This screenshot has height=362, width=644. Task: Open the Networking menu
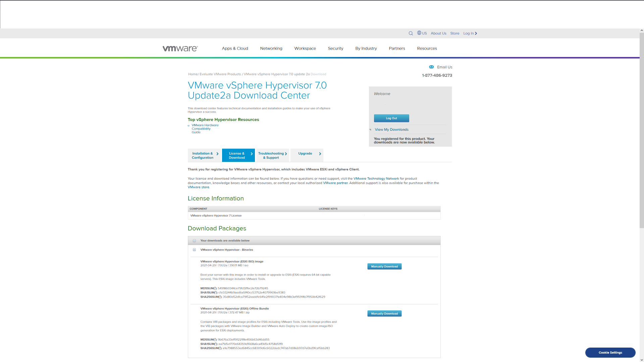click(x=271, y=48)
